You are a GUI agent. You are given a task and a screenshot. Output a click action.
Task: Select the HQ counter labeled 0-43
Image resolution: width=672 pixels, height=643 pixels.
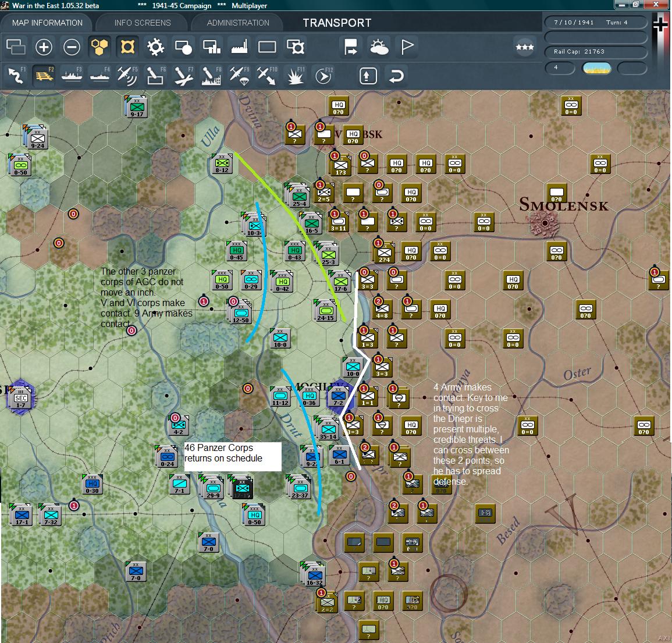point(295,251)
